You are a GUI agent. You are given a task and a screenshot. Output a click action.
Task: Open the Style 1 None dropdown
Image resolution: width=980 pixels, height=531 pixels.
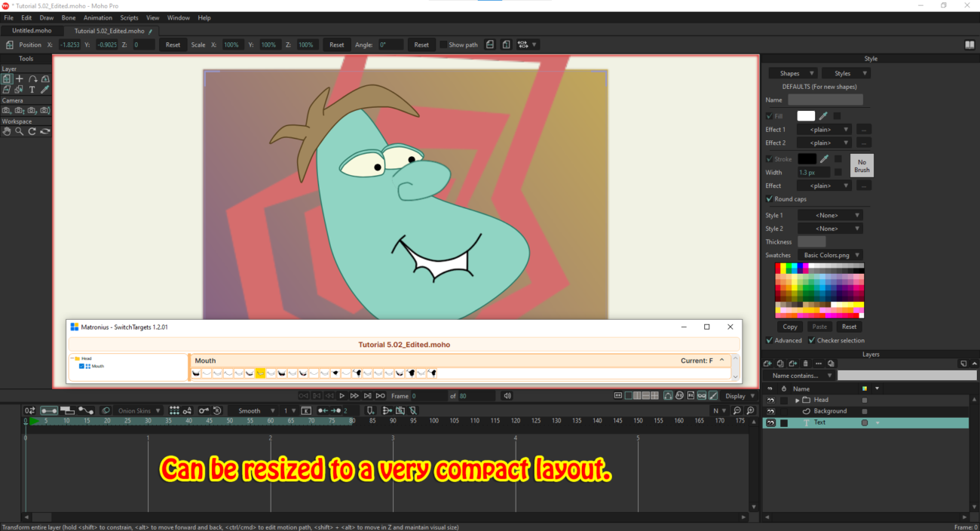pos(830,216)
